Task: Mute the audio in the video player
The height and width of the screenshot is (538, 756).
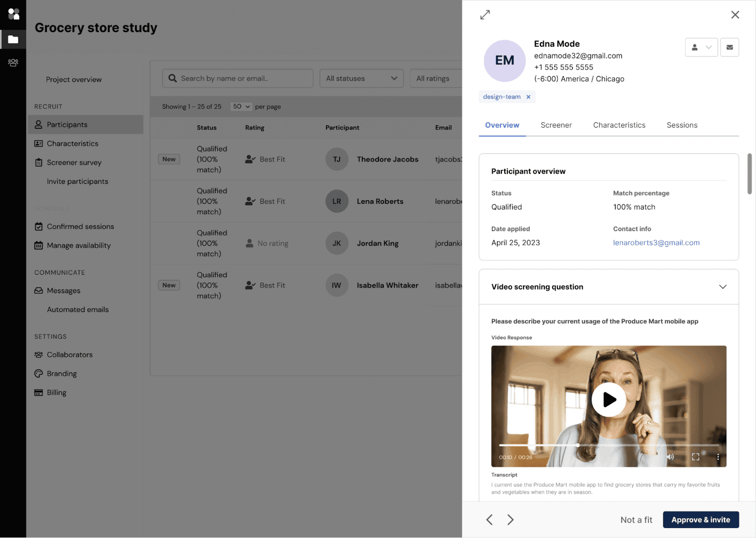Action: tap(670, 457)
